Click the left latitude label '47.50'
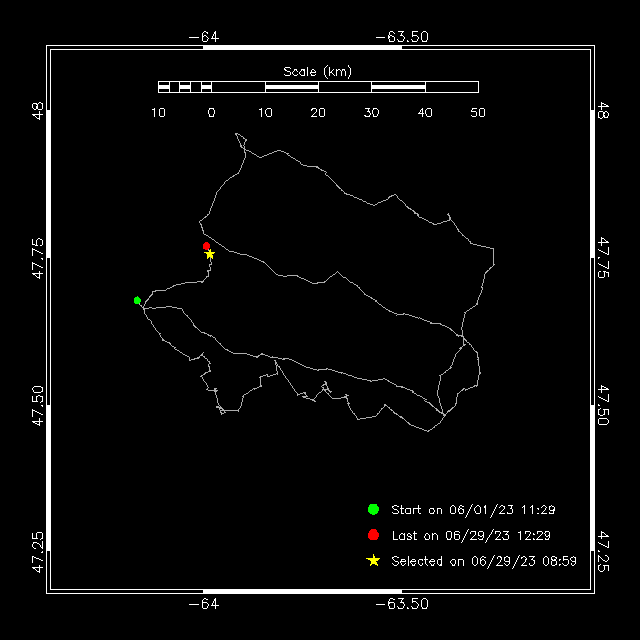This screenshot has height=640, width=640. coord(38,405)
